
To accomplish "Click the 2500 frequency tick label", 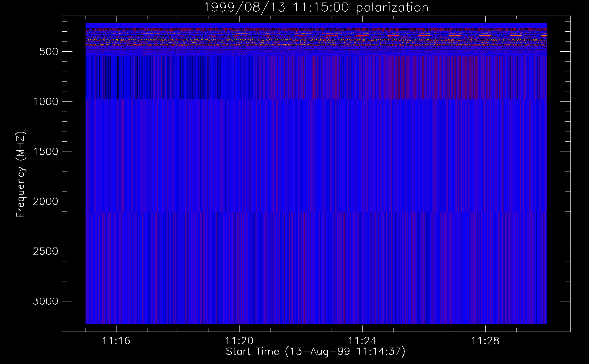I will pyautogui.click(x=46, y=251).
